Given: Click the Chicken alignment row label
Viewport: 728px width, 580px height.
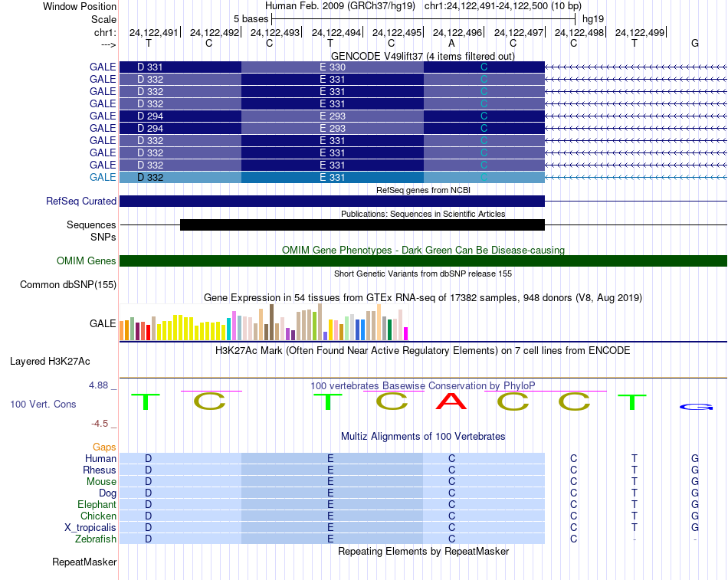Looking at the screenshot, I should pos(98,516).
